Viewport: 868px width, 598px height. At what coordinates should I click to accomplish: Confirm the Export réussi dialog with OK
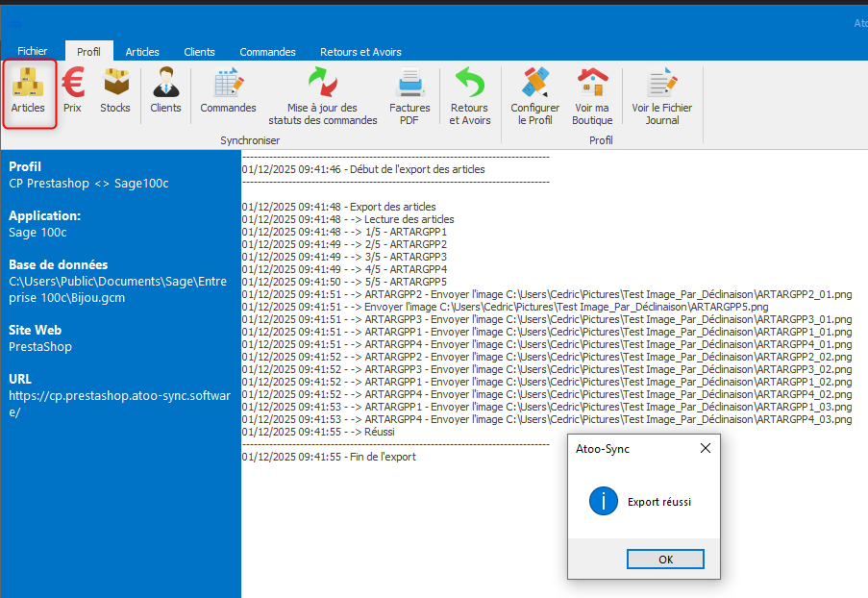tap(665, 560)
